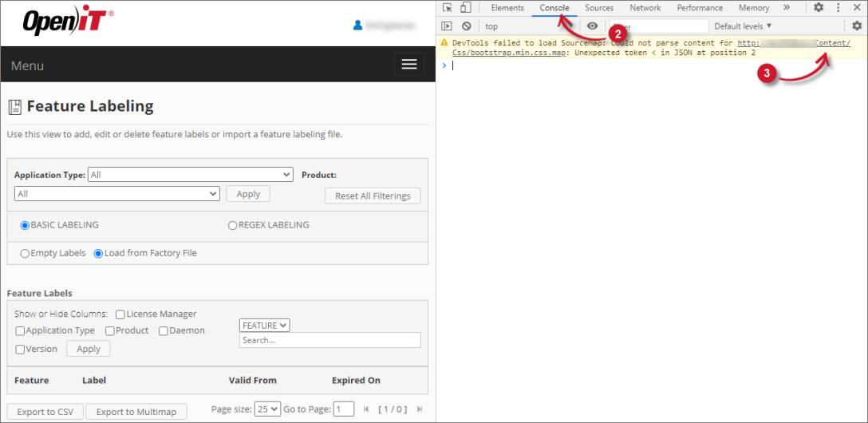Viewport: 868px width, 423px height.
Task: Click Apply button in filter section
Action: click(x=248, y=194)
